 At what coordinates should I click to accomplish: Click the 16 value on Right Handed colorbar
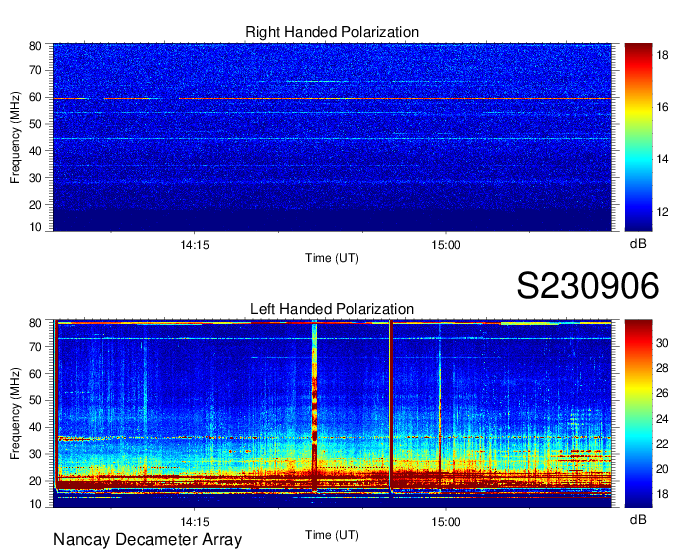(x=662, y=107)
